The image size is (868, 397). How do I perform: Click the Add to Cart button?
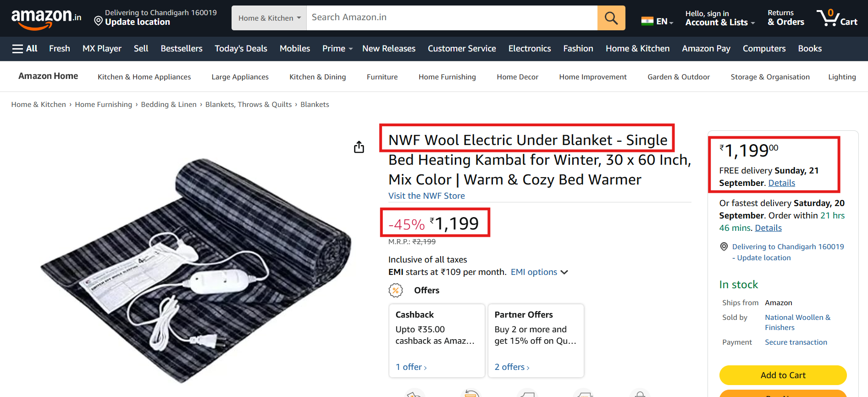[x=783, y=375]
